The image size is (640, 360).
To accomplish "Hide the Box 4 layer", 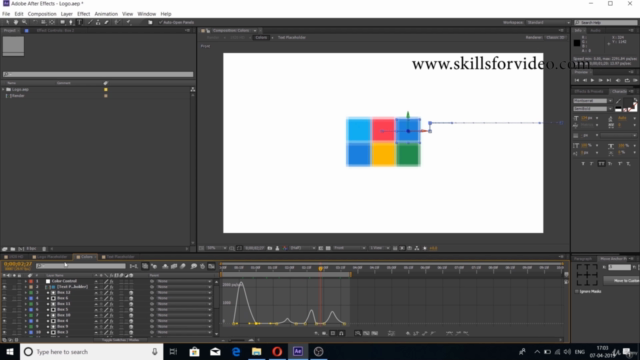I will click(4, 321).
